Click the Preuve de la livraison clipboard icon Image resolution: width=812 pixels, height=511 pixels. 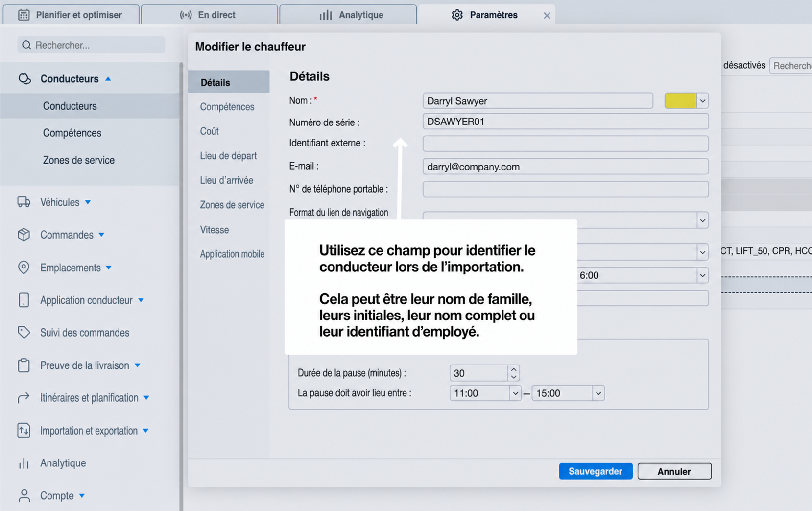pos(24,365)
